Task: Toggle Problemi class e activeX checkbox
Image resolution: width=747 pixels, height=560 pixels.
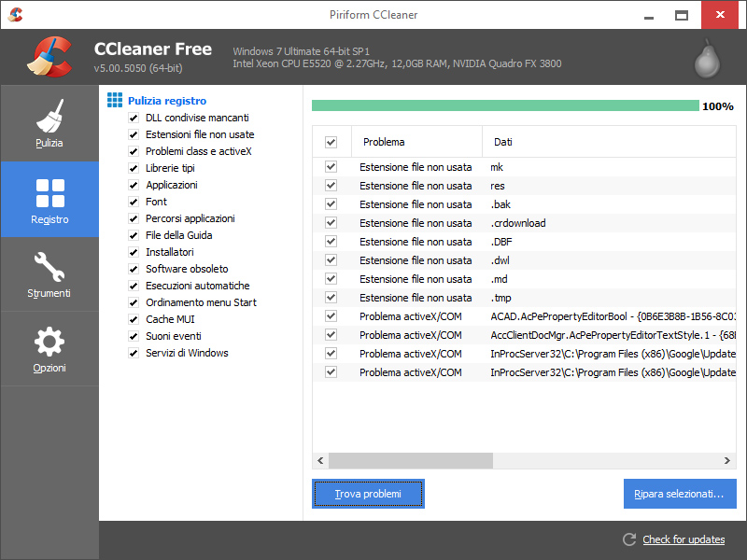Action: coord(134,151)
